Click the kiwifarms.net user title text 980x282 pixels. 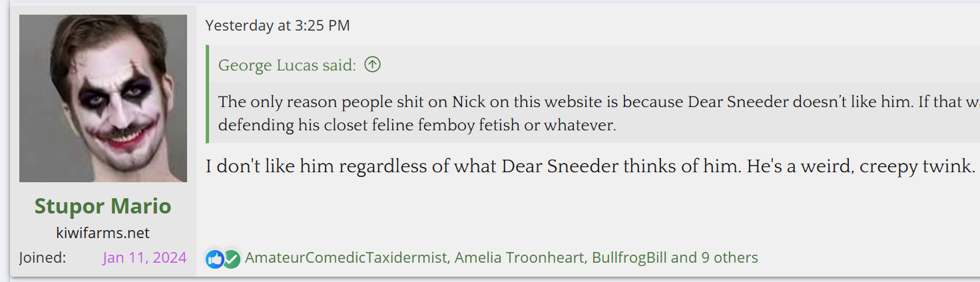tap(103, 233)
